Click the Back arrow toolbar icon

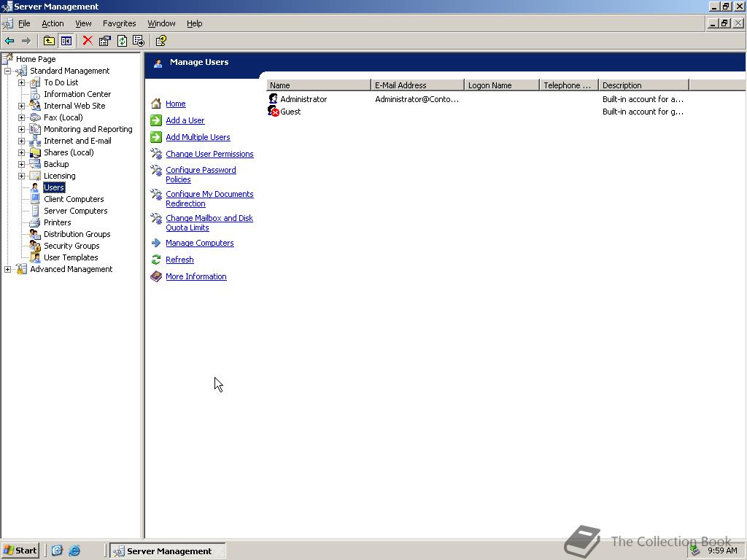(9, 41)
